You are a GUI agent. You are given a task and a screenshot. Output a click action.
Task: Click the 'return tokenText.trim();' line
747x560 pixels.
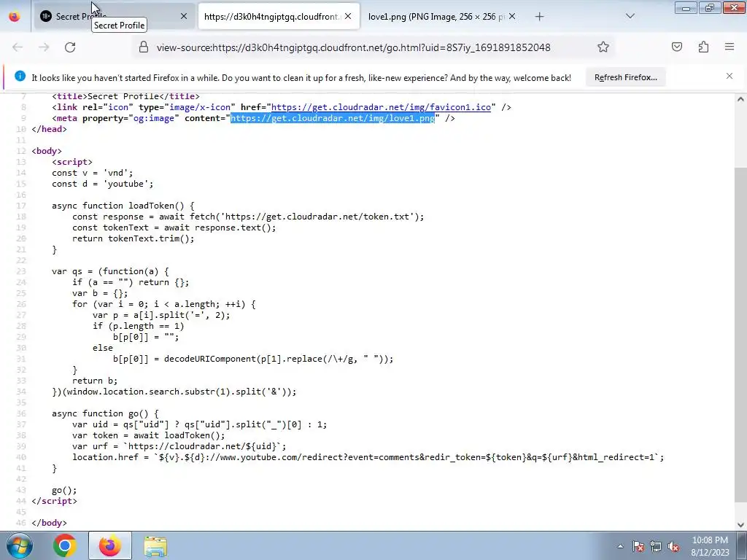pyautogui.click(x=133, y=238)
